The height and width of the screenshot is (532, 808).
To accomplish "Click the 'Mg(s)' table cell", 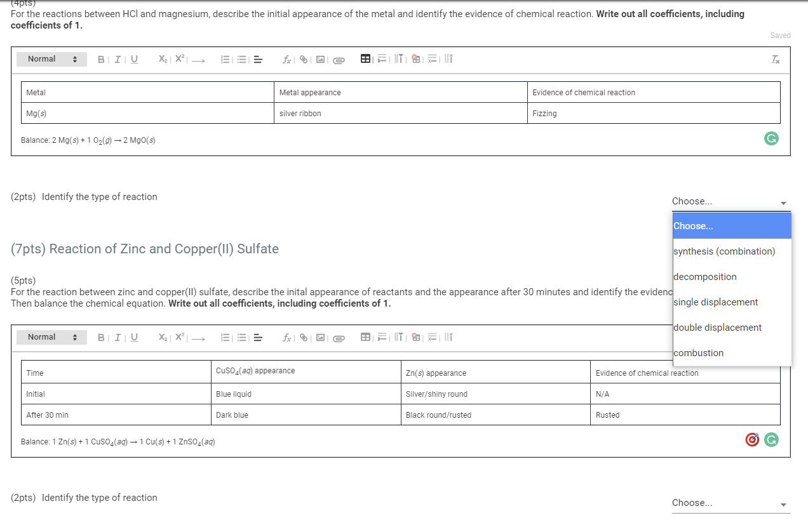I will [x=147, y=113].
